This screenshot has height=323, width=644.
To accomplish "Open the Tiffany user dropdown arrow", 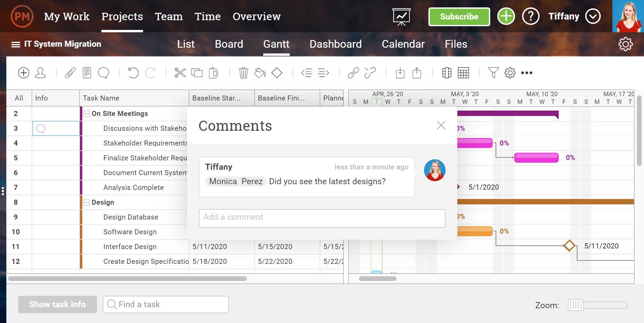I will pyautogui.click(x=593, y=16).
